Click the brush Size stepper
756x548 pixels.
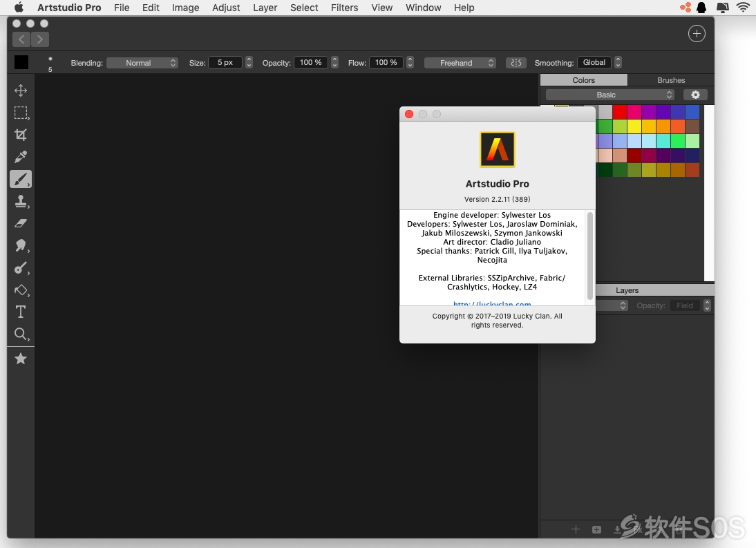click(249, 63)
